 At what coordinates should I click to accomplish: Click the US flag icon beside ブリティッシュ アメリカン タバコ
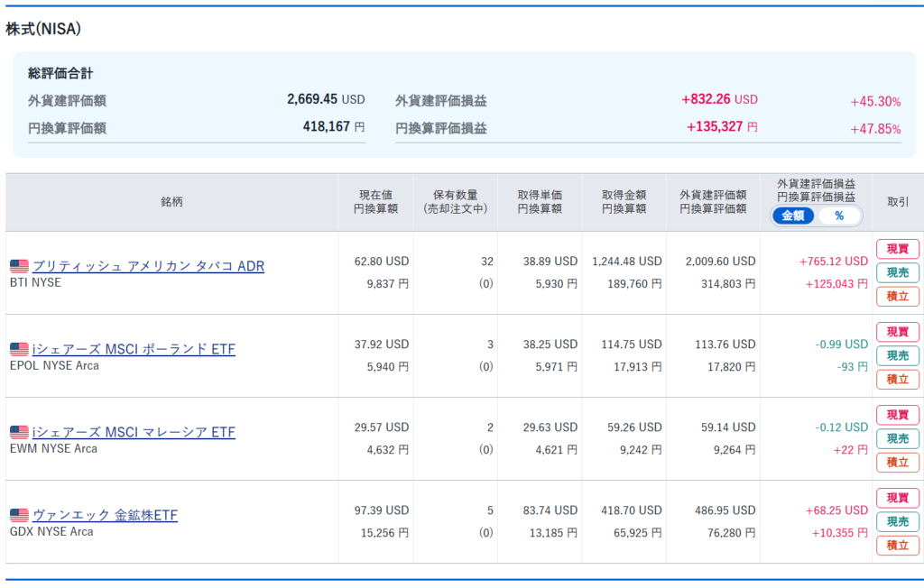click(x=19, y=266)
